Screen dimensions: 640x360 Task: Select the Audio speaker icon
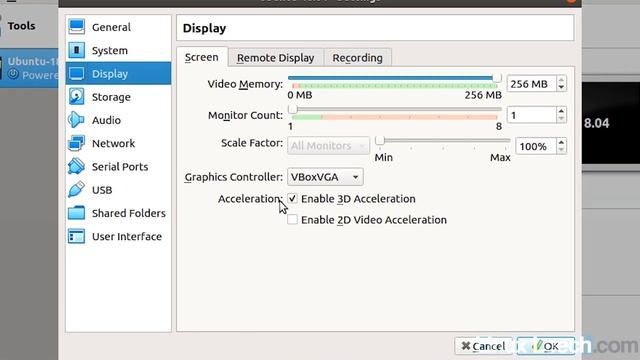click(76, 120)
